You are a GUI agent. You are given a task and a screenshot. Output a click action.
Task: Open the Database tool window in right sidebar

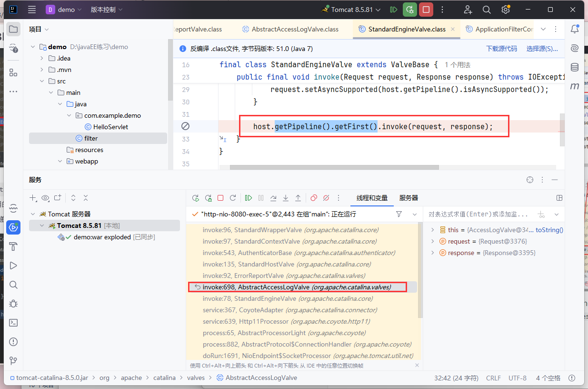click(575, 67)
